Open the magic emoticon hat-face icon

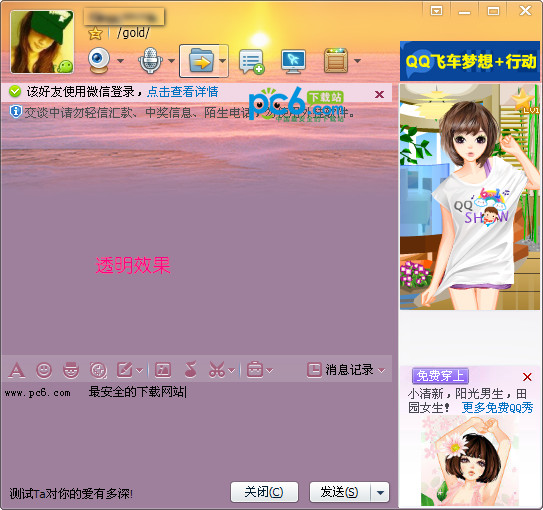71,370
